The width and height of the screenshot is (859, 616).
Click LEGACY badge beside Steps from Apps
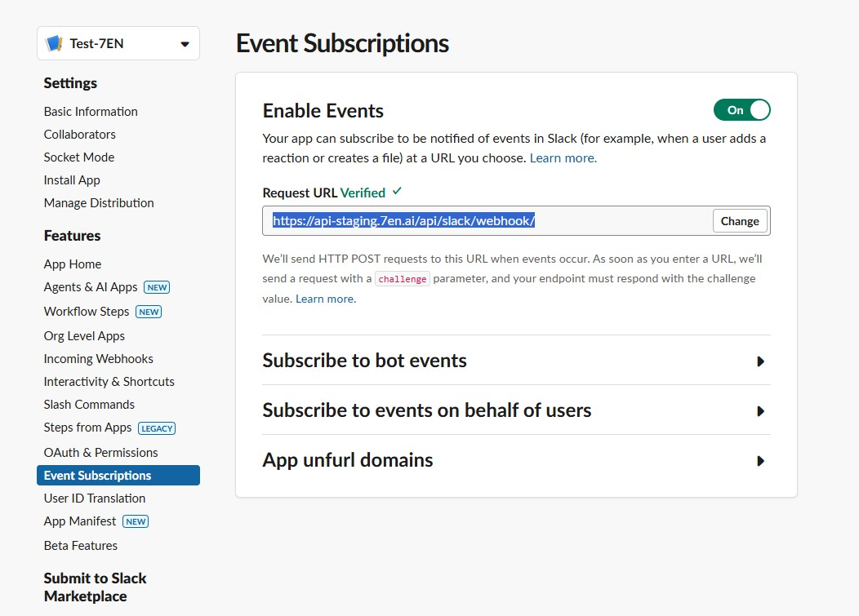(x=157, y=428)
